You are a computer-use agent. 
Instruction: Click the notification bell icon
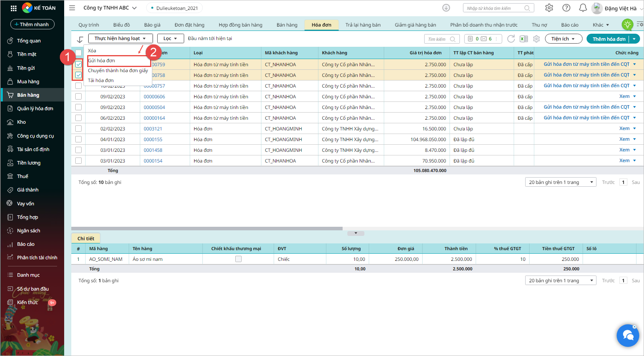coord(583,8)
